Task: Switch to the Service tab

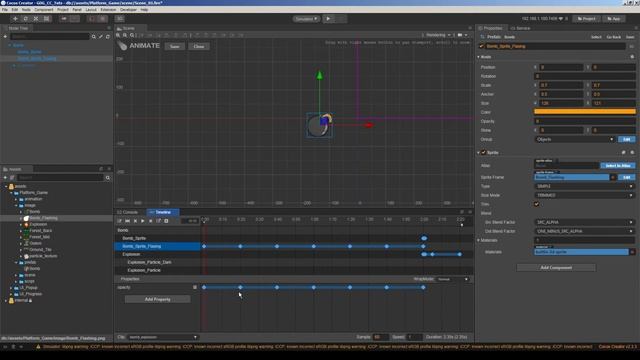Action: 521,28
